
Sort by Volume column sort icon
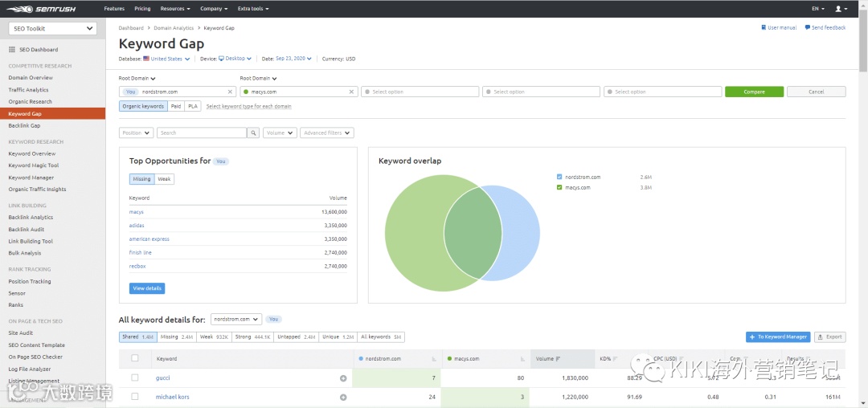(x=558, y=359)
